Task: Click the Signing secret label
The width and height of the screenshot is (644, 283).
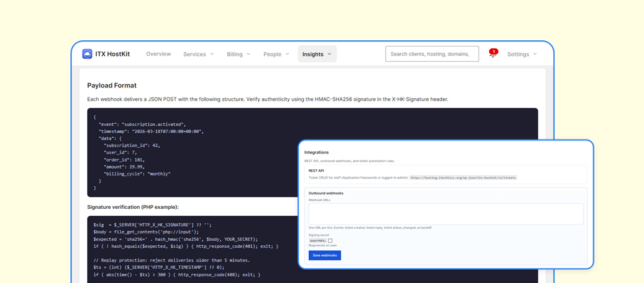Action: (318, 235)
